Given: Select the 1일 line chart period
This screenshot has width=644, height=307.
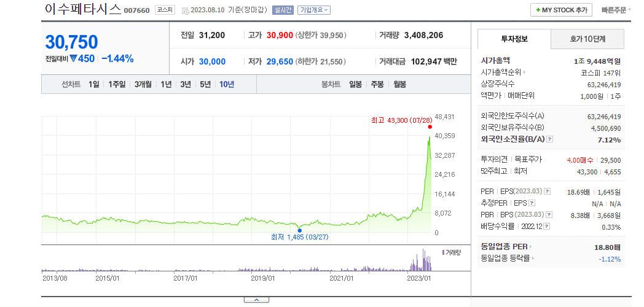Looking at the screenshot, I should (93, 85).
